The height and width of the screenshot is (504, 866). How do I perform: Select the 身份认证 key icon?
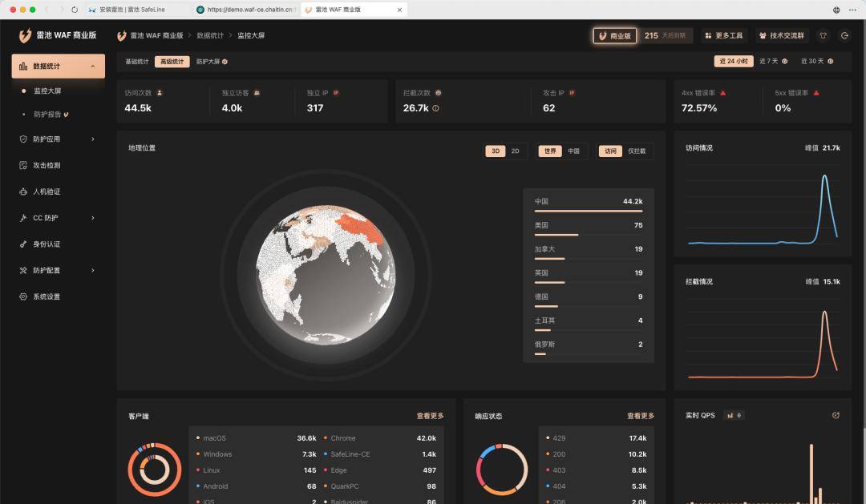point(24,244)
